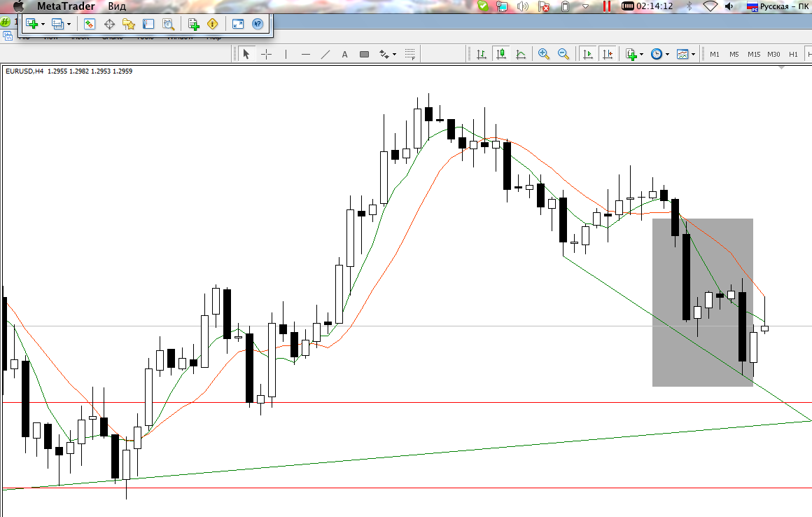Screen dimensions: 812x517
Task: Draw a vertical line tool
Action: tap(286, 54)
